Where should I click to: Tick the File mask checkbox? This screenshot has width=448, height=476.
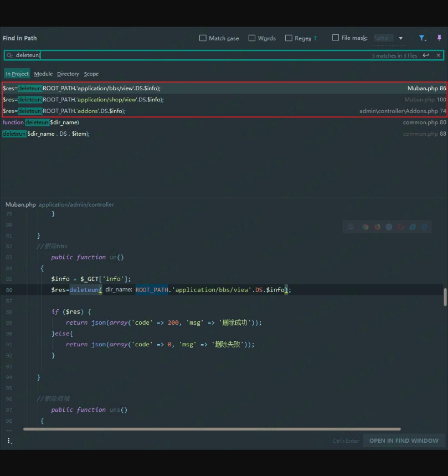336,38
